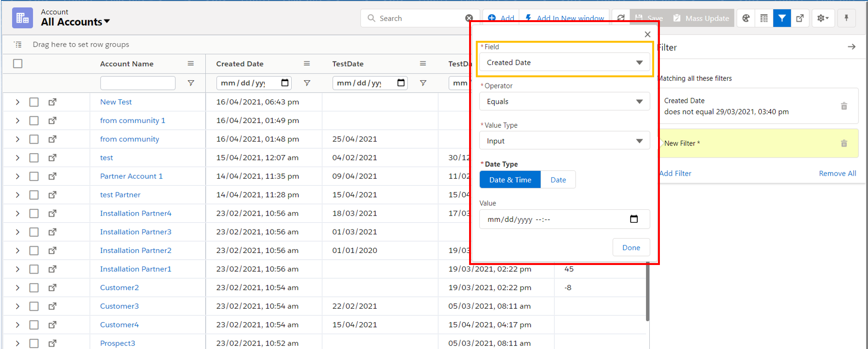Select the Date & Time option

[x=510, y=180]
